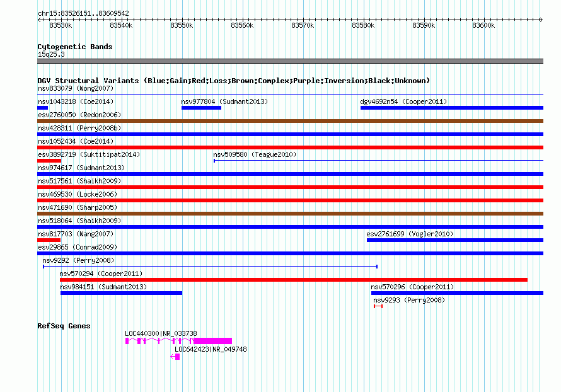Screen dimensions: 561x392
Task: Click the nsv977804 (Sudmant2013) gain bar
Action: [201, 108]
